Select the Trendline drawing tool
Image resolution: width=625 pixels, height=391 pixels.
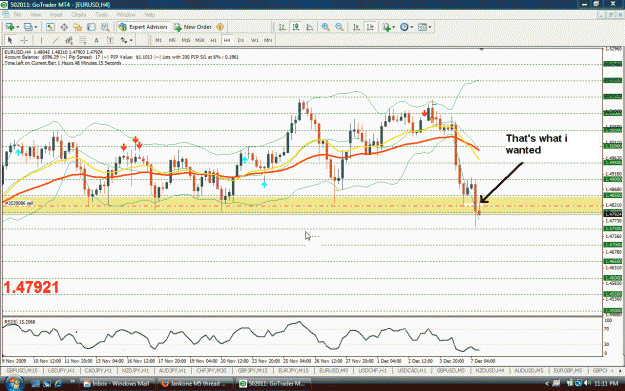[55, 40]
